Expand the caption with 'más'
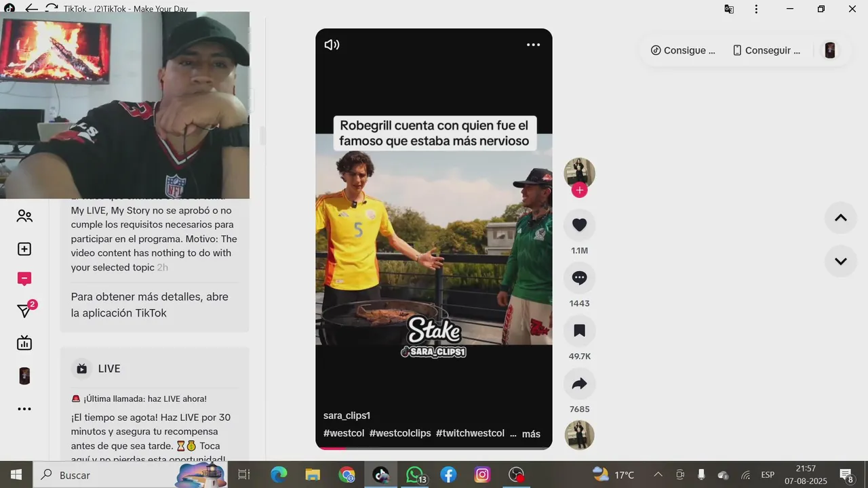Viewport: 868px width, 488px height. (531, 434)
